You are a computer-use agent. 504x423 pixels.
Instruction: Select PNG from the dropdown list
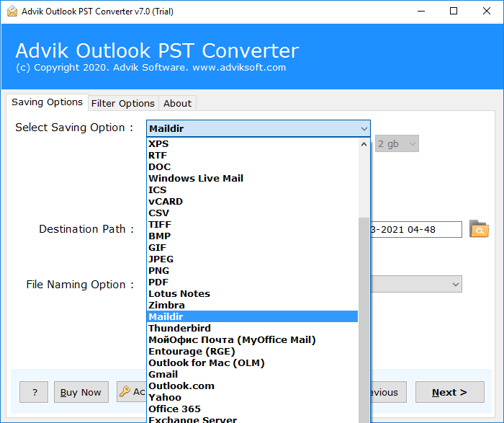coord(252,271)
